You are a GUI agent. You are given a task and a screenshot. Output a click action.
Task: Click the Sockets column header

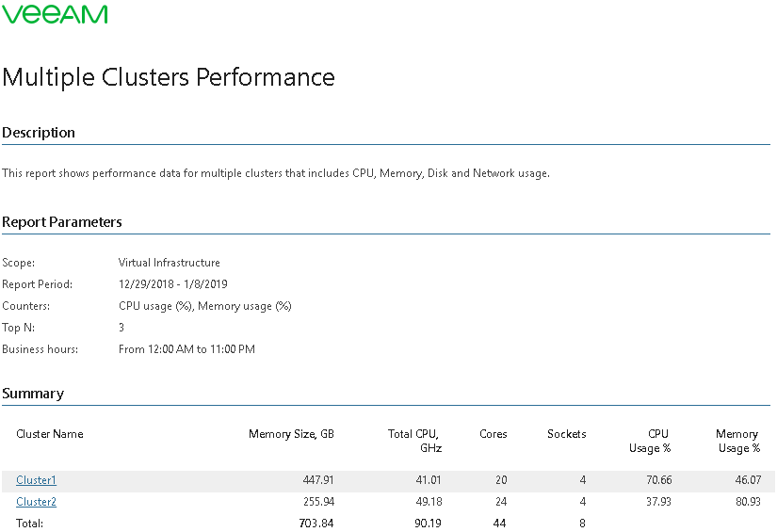click(566, 434)
